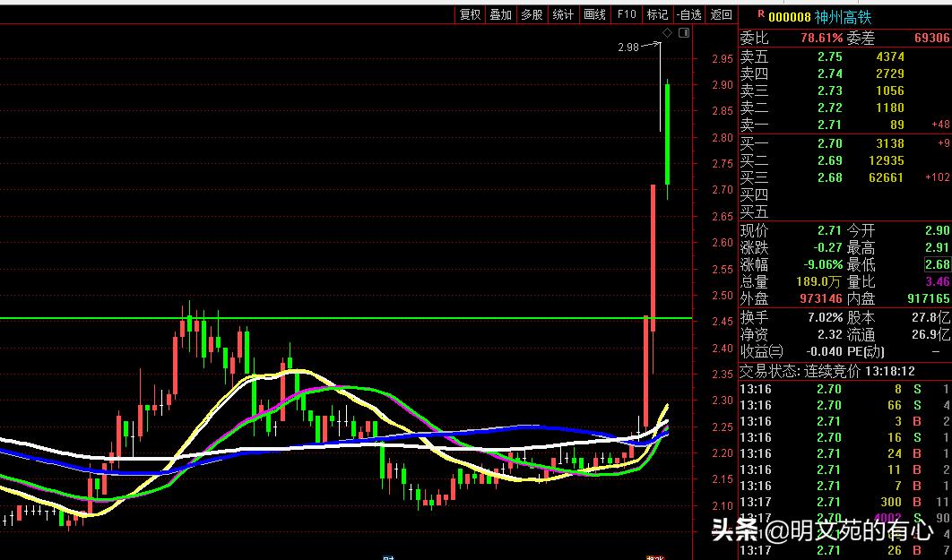Click the 标记 mark button
Viewport: 952px width, 560px height.
pos(658,14)
